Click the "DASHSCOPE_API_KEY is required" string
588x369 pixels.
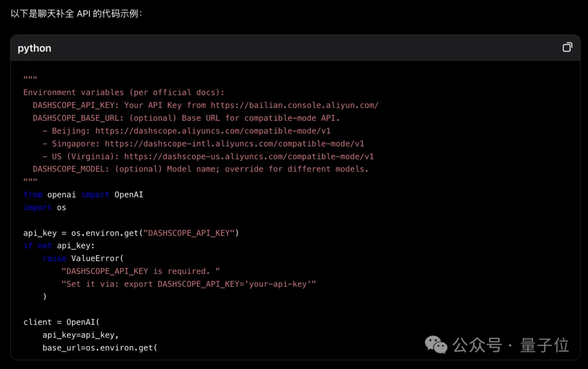click(x=140, y=271)
